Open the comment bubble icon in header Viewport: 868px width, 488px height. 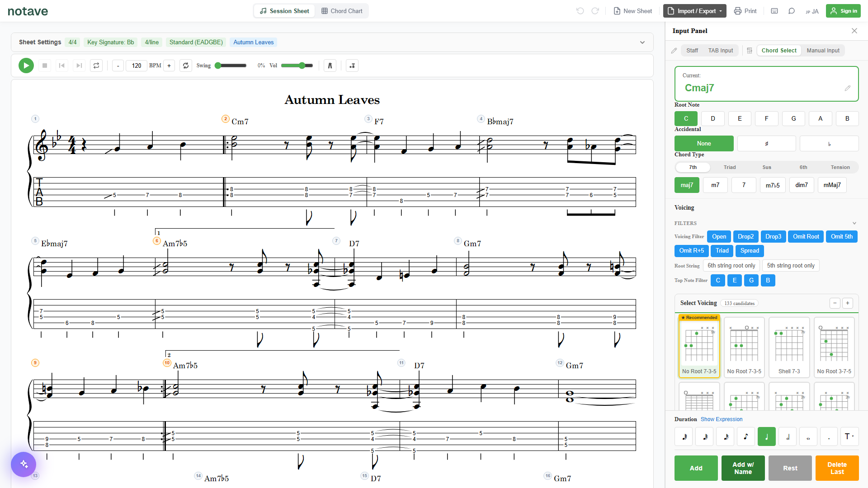792,11
